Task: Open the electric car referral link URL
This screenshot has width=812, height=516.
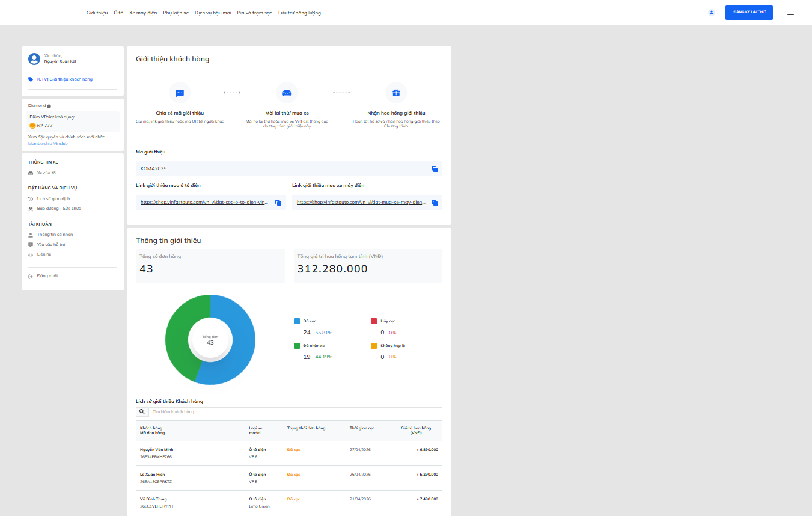Action: pos(204,203)
